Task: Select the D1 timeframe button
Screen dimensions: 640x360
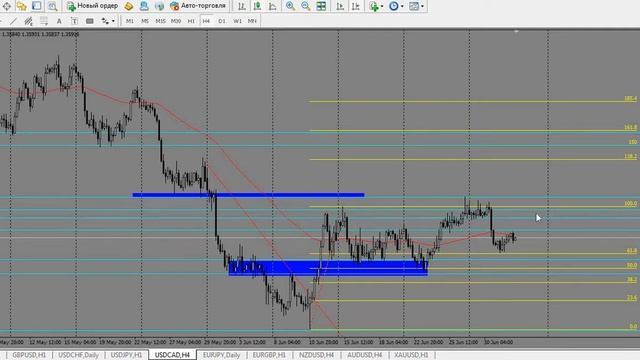Action: point(222,21)
